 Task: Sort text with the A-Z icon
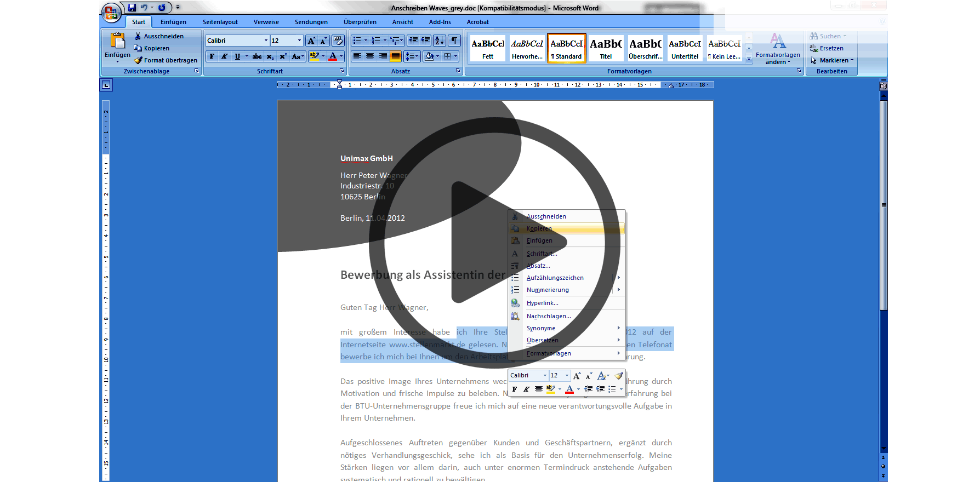click(x=440, y=41)
